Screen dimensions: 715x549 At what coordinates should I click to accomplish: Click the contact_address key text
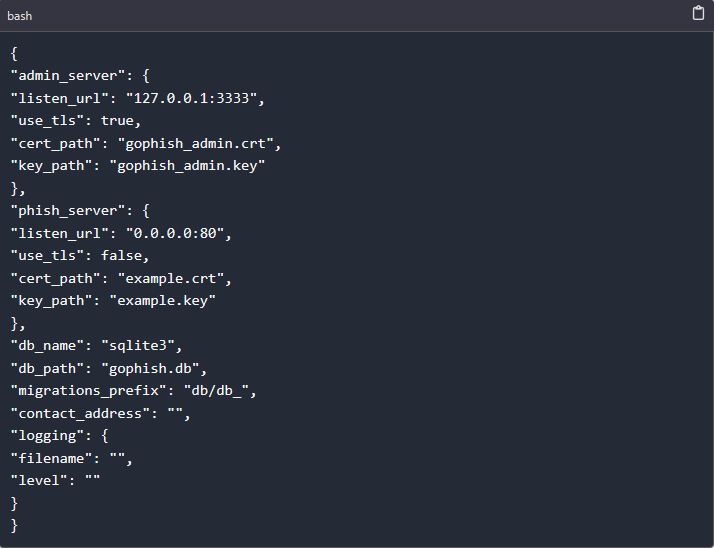tap(80, 413)
